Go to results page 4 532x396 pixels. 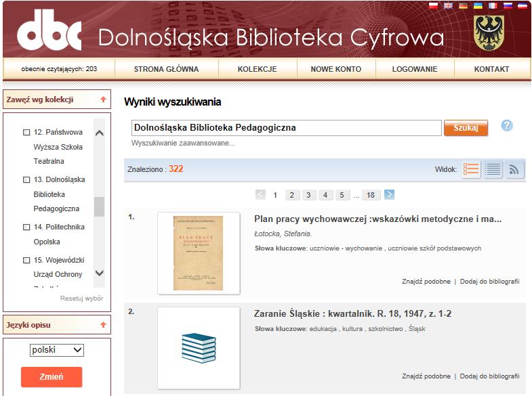tap(325, 195)
